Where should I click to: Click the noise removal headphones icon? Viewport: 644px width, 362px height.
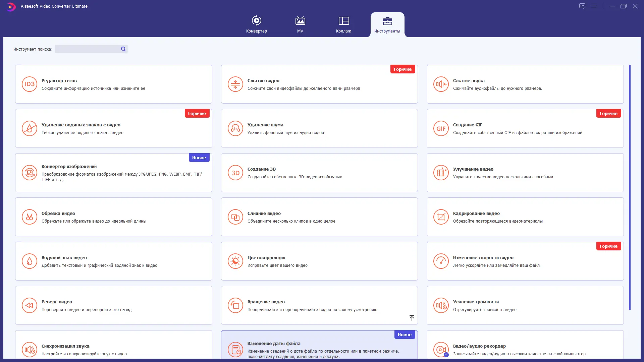click(235, 128)
